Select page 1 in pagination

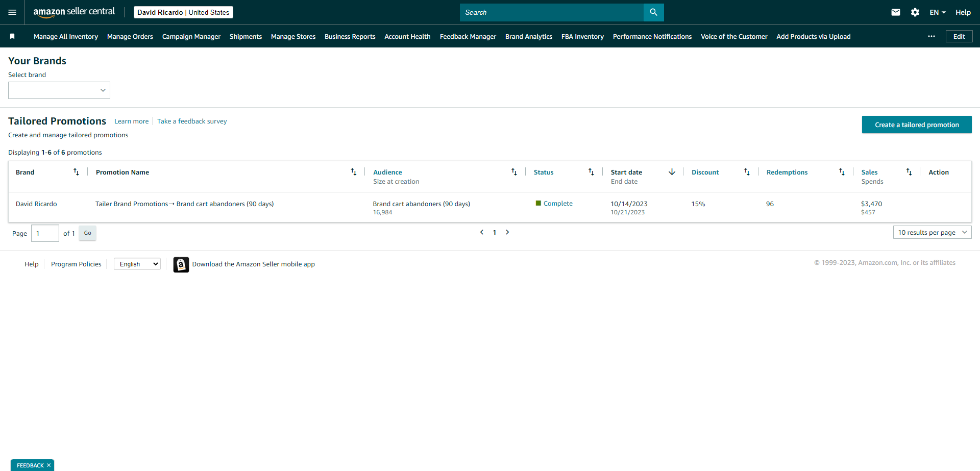point(495,232)
